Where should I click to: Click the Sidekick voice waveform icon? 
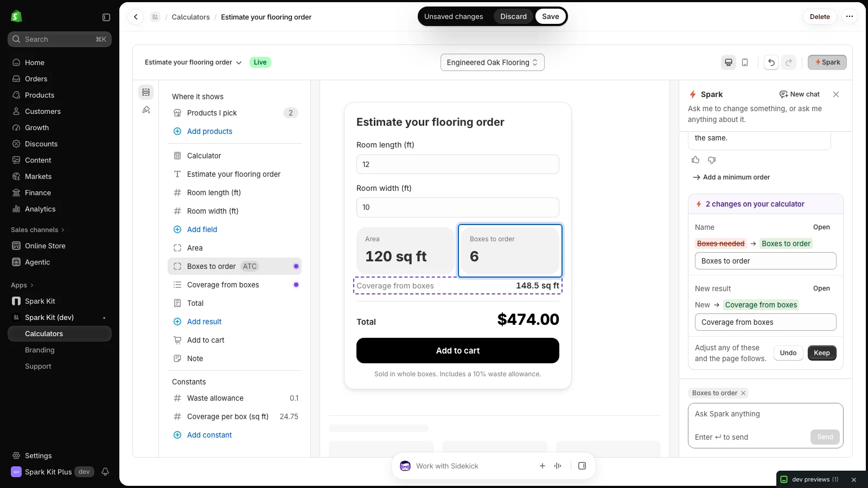(558, 466)
